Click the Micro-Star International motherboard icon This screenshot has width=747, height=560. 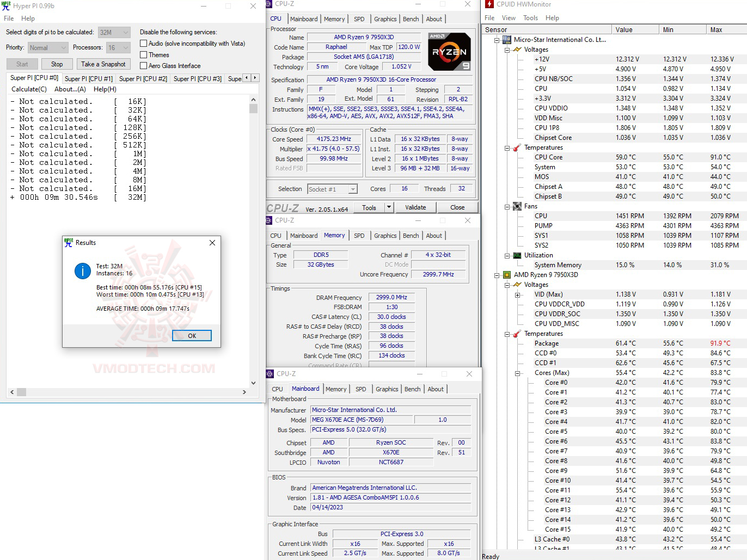[x=507, y=40]
